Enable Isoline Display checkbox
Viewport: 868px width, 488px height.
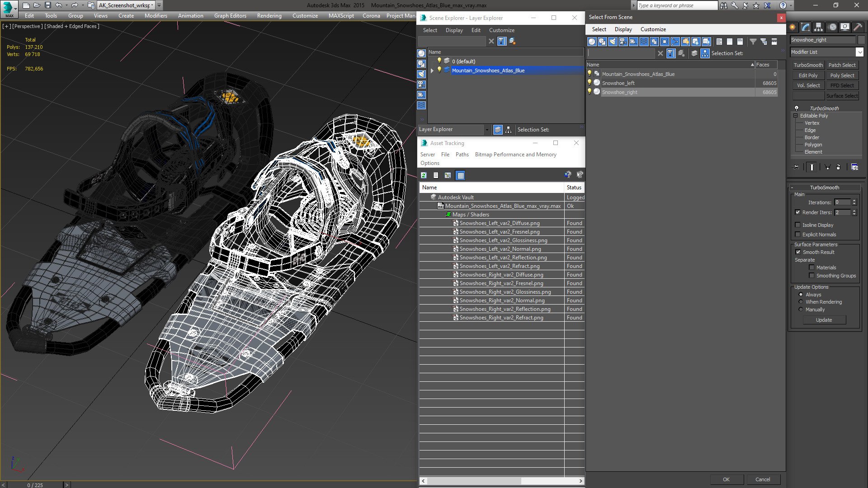[x=797, y=225]
